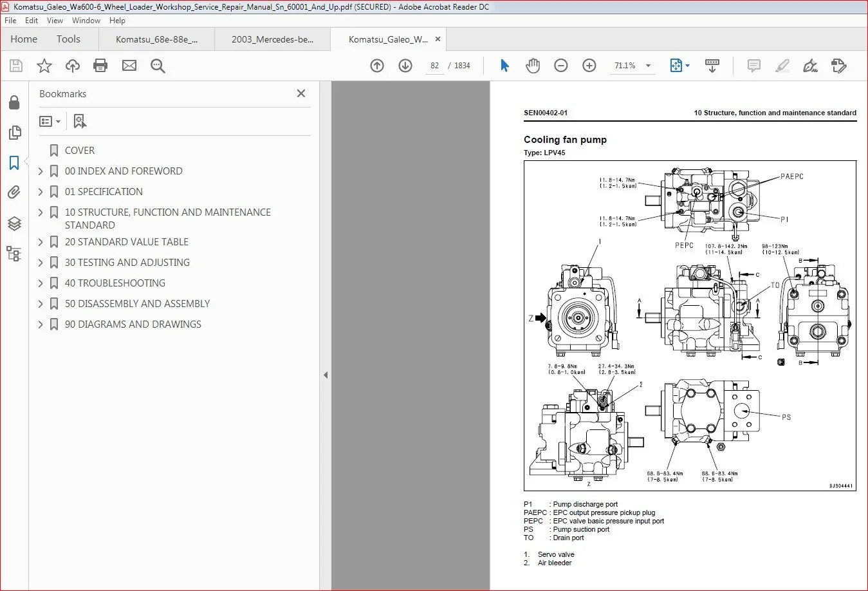Image resolution: width=868 pixels, height=591 pixels.
Task: Zoom out with the minus icon
Action: (x=561, y=66)
